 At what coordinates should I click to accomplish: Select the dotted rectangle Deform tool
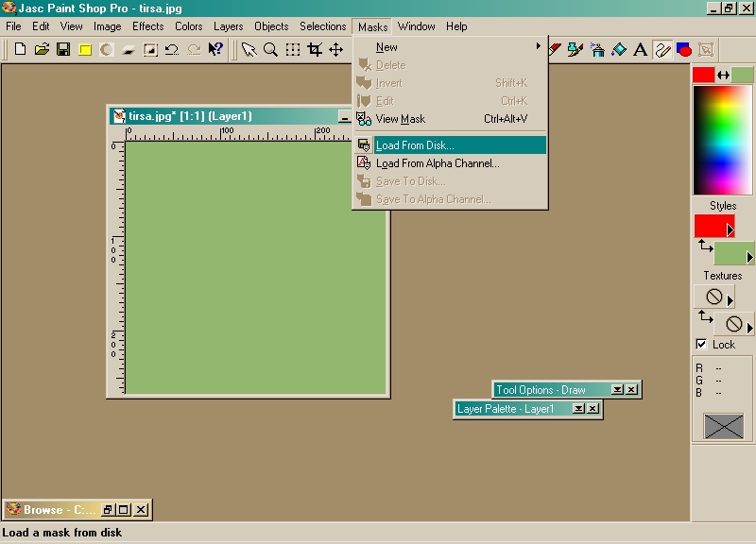tap(292, 49)
